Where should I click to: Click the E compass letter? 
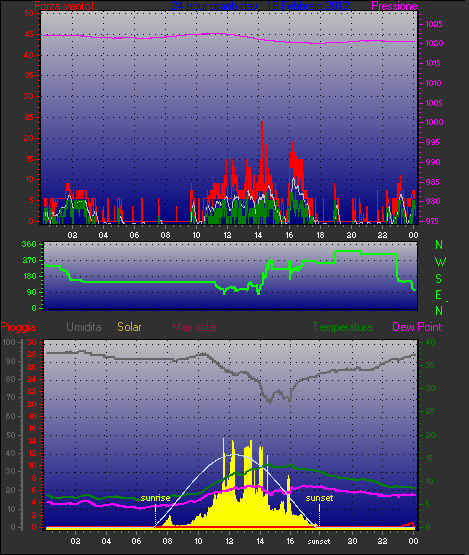[439, 295]
